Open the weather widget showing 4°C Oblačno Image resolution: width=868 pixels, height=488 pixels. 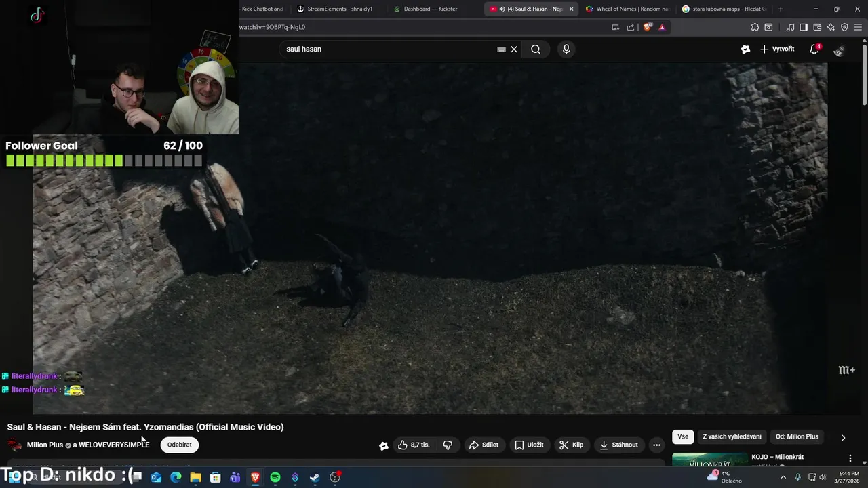pos(724,477)
